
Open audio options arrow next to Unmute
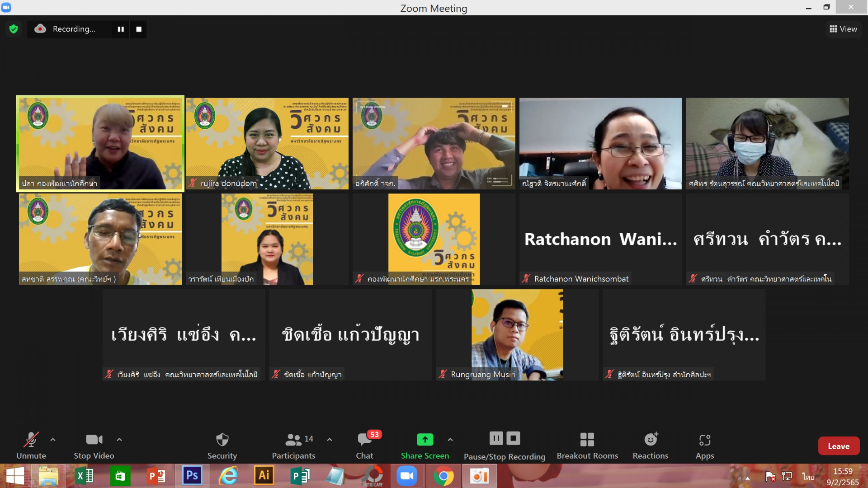[x=53, y=439]
